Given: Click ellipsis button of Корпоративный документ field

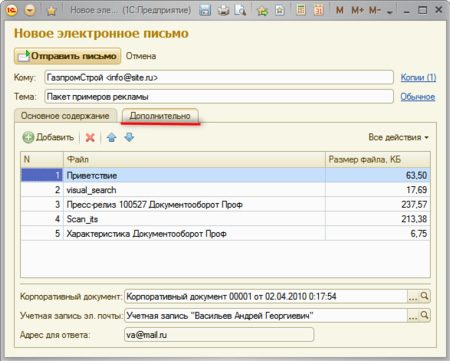Looking at the screenshot, I should coord(413,296).
